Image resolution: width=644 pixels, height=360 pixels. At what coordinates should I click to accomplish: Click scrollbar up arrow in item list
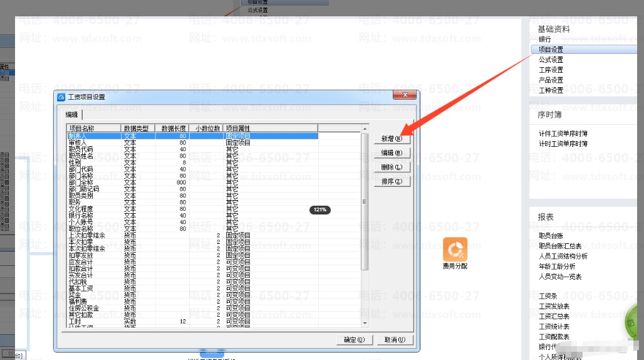(x=365, y=129)
